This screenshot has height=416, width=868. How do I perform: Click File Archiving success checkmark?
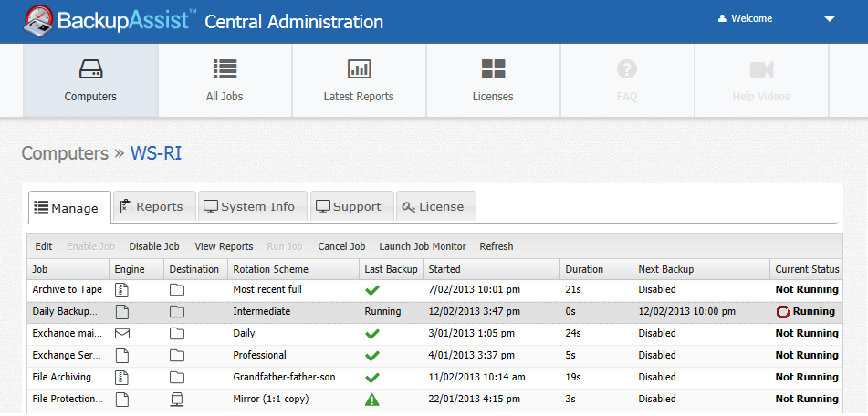click(372, 378)
